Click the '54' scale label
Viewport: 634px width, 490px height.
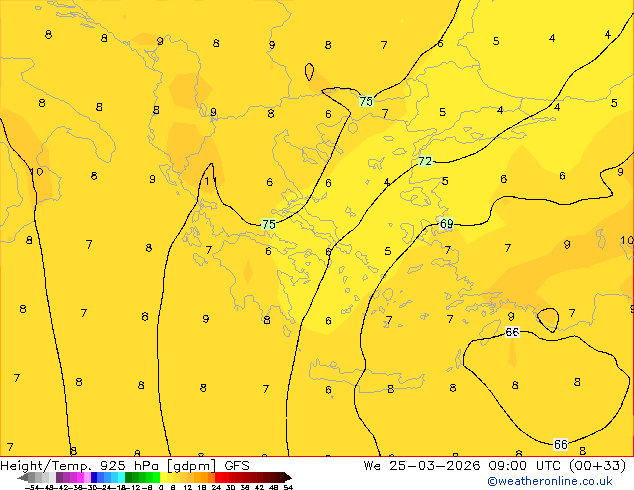[288, 487]
